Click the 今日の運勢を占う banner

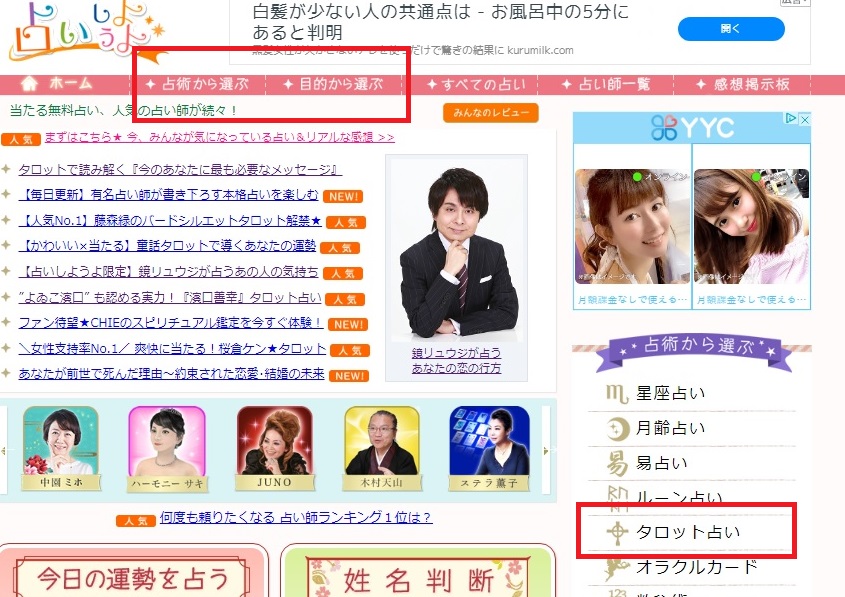coord(133,573)
